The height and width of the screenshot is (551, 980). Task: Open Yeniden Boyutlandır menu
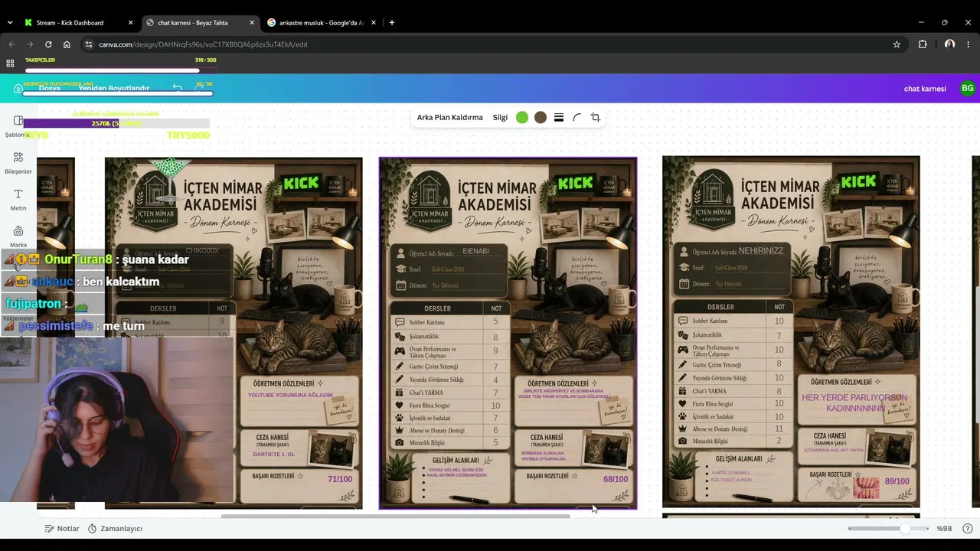[114, 89]
